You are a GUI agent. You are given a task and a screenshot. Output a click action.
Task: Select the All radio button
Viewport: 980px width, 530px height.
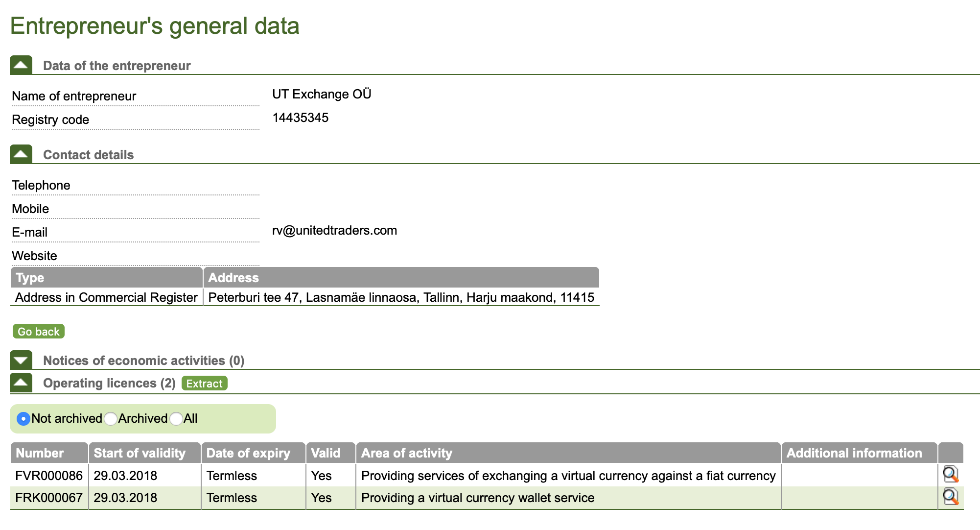tap(176, 419)
